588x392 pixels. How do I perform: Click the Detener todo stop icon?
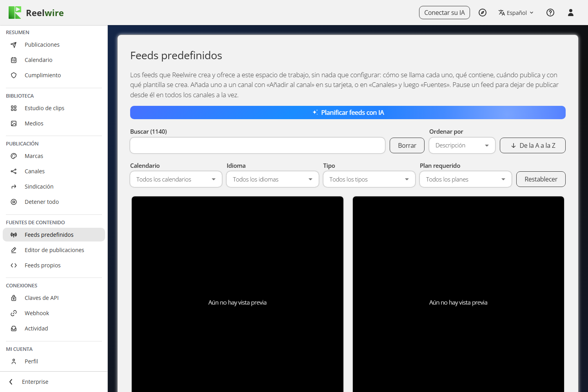[x=14, y=202]
